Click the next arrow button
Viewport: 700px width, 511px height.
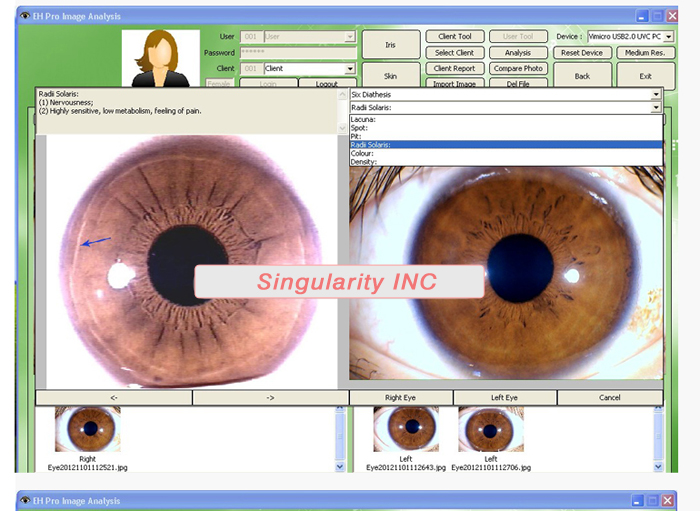271,398
